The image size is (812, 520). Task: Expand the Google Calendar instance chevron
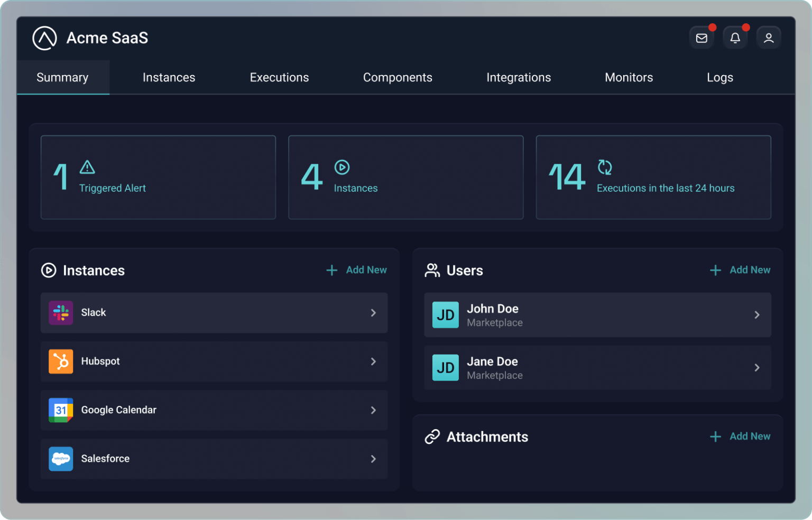point(373,410)
